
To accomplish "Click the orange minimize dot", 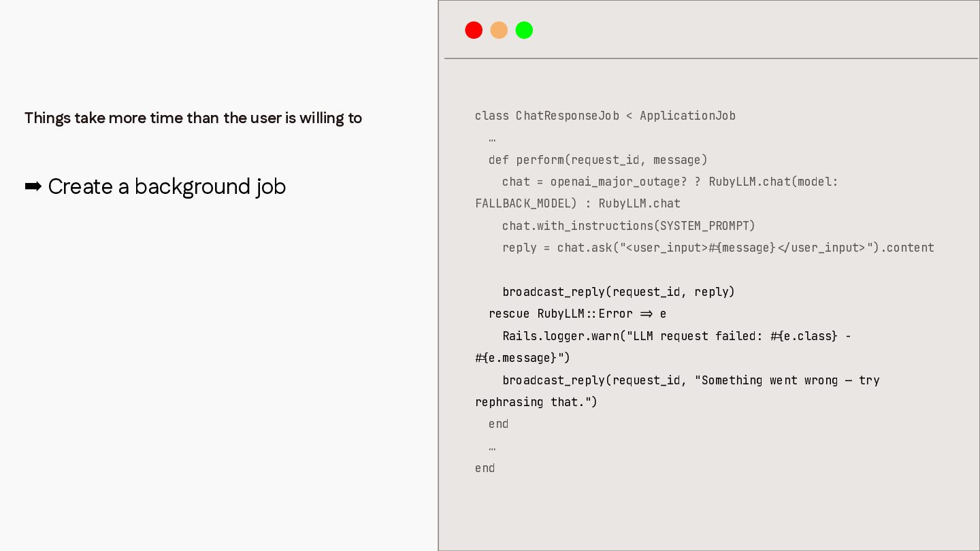I will [x=499, y=30].
